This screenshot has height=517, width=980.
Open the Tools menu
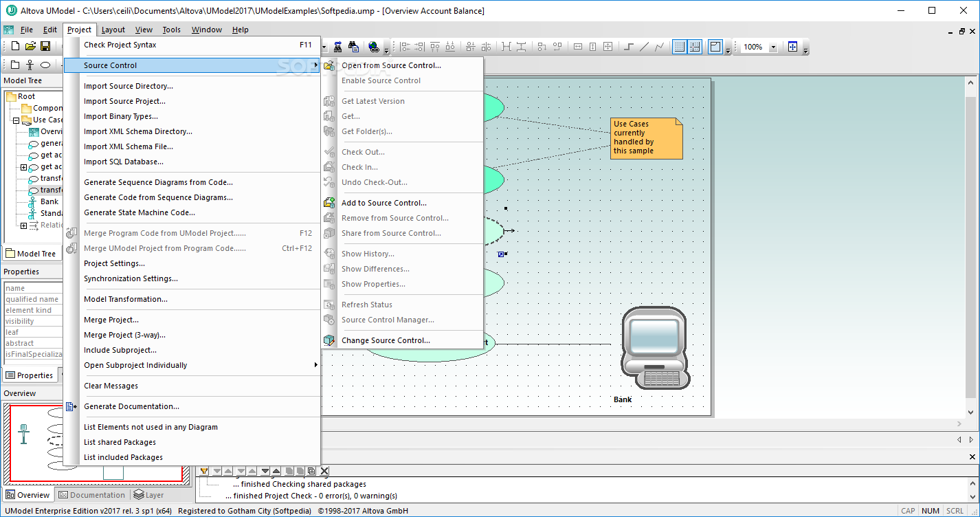click(x=171, y=30)
